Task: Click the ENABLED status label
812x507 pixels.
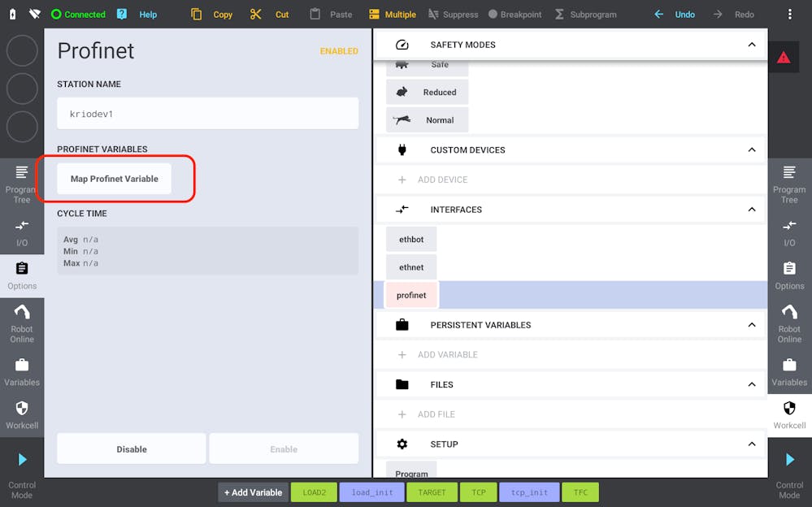Action: pyautogui.click(x=339, y=51)
